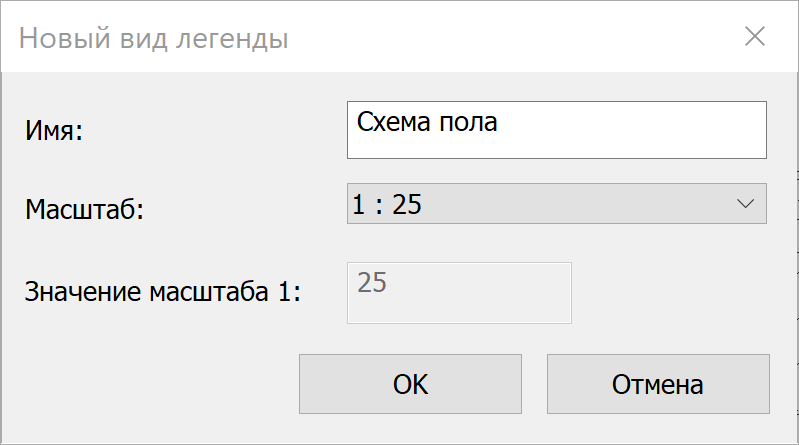
Task: Click the OK button
Action: 410,384
